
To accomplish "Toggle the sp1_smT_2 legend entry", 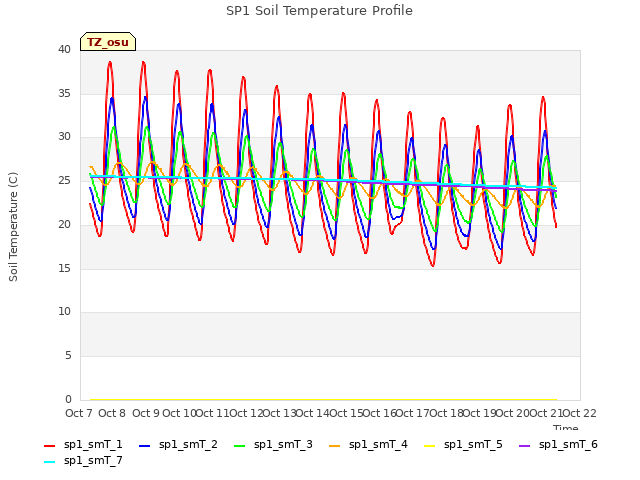I will point(178,444).
